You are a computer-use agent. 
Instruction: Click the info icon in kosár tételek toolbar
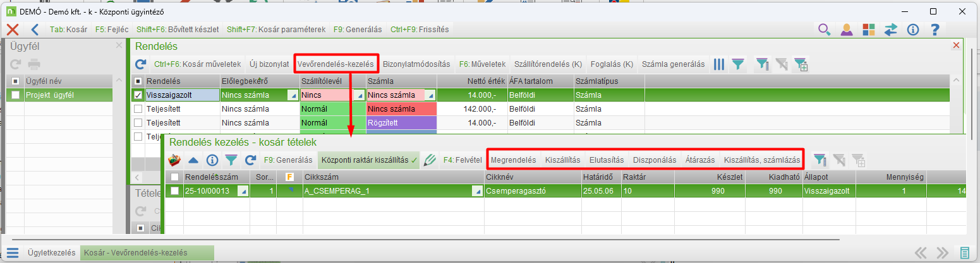point(212,160)
